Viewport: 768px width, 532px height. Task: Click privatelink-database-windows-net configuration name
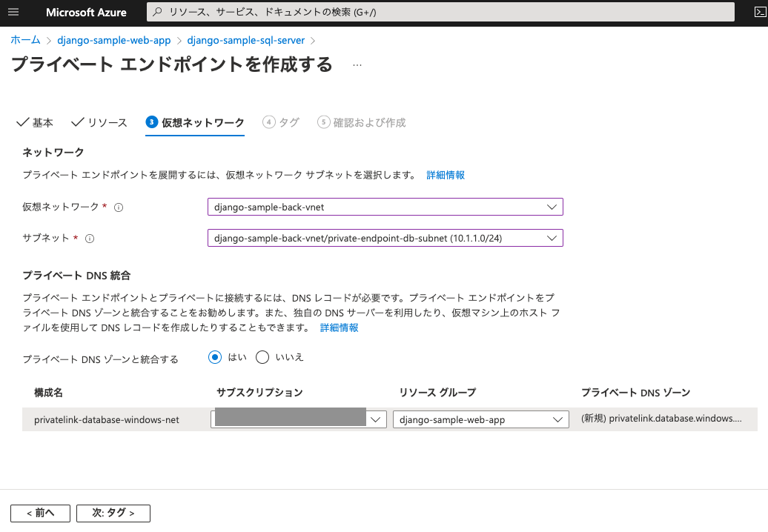click(x=107, y=420)
